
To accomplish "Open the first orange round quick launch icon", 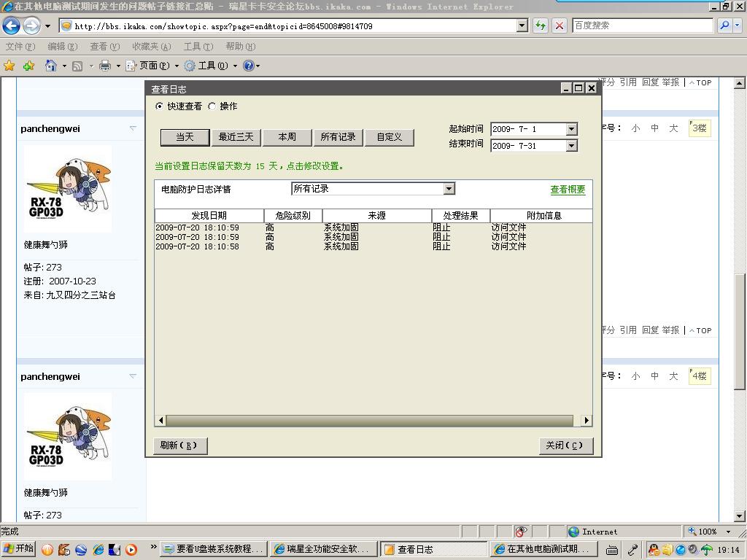I will [x=47, y=550].
